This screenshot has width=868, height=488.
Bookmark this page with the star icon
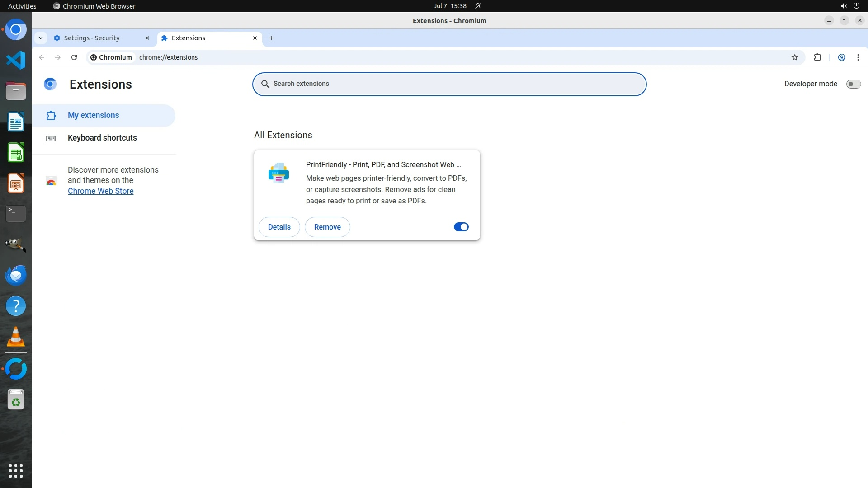[x=795, y=57]
